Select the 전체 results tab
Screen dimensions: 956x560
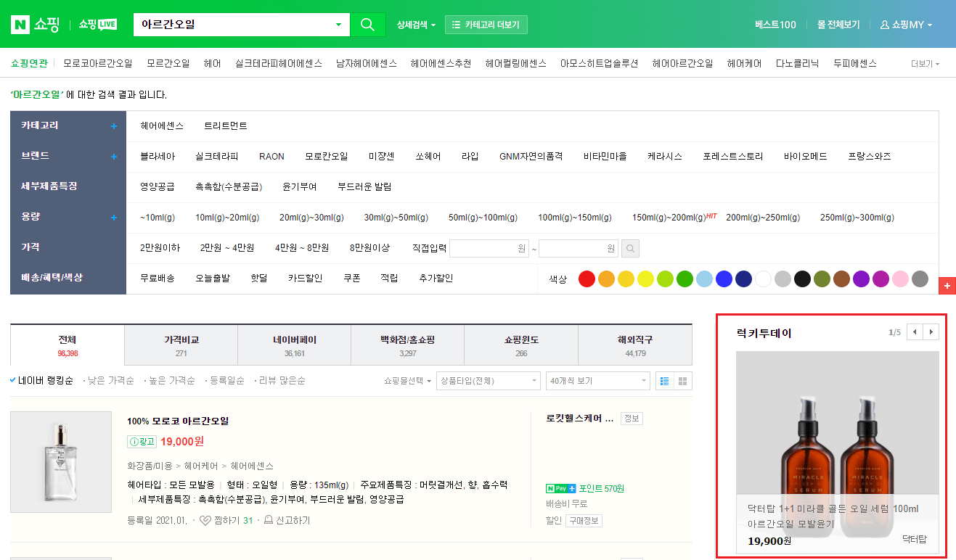click(x=68, y=345)
